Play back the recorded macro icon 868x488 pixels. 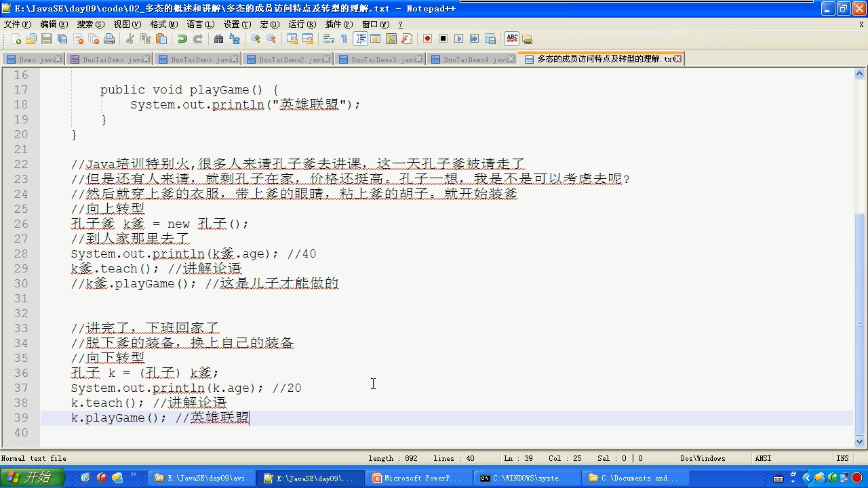pyautogui.click(x=459, y=39)
